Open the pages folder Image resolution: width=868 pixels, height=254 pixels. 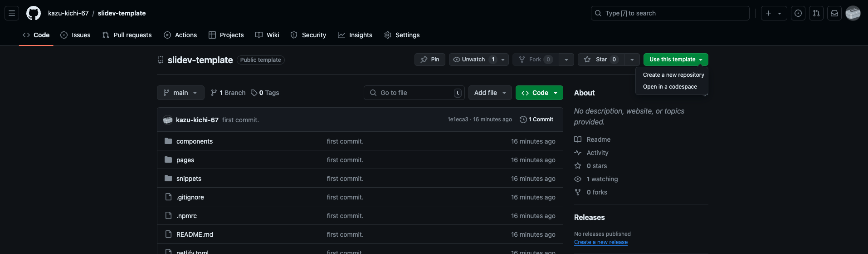pos(185,160)
